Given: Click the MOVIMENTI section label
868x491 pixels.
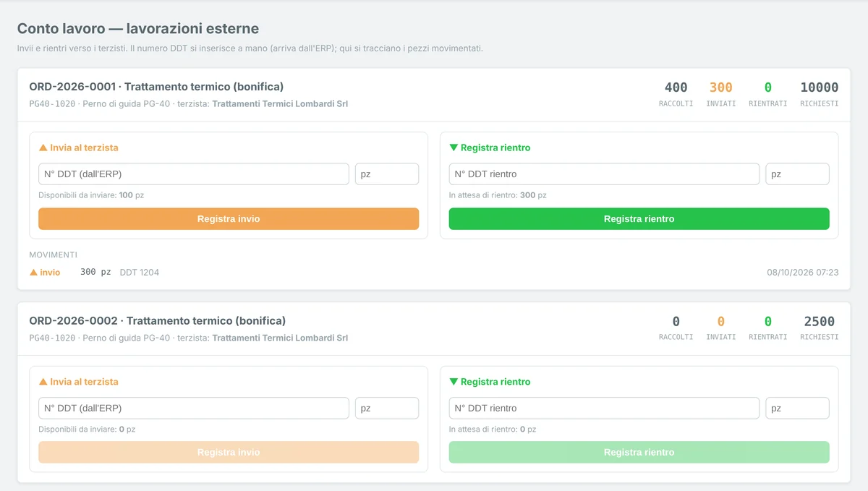Looking at the screenshot, I should (54, 255).
